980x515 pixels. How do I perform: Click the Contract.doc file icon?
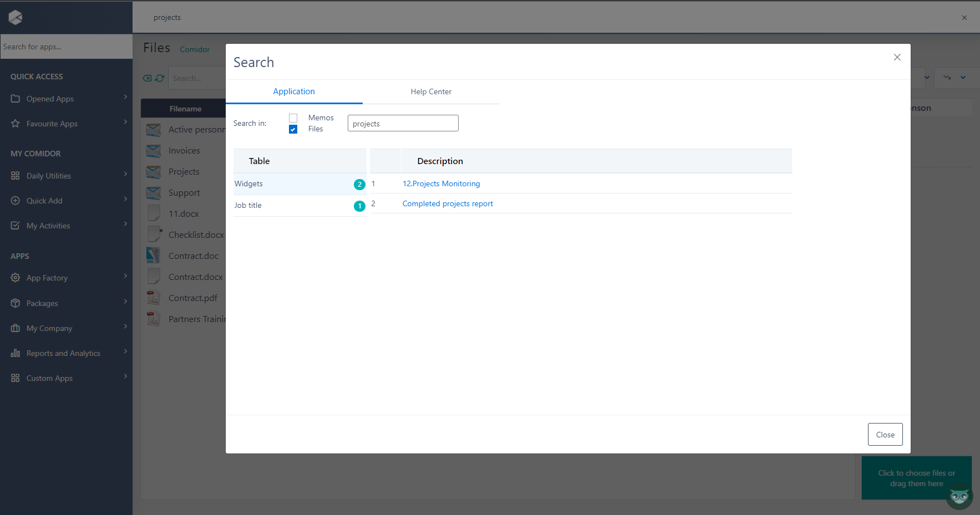[x=154, y=256]
